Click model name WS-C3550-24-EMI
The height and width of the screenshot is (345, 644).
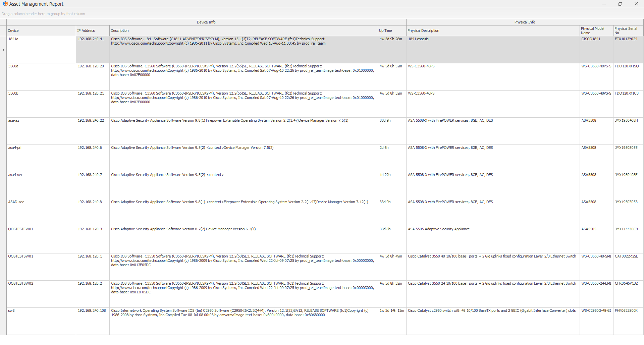click(596, 294)
